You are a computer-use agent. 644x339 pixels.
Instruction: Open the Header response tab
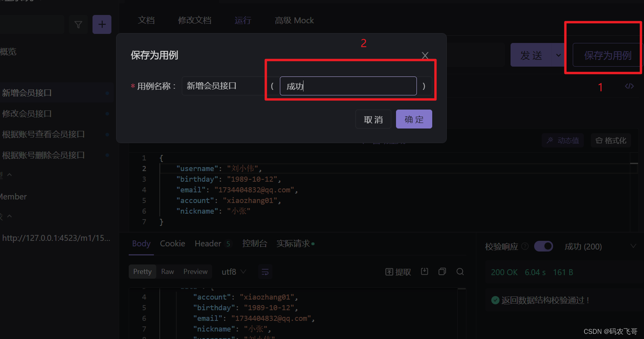click(x=213, y=244)
